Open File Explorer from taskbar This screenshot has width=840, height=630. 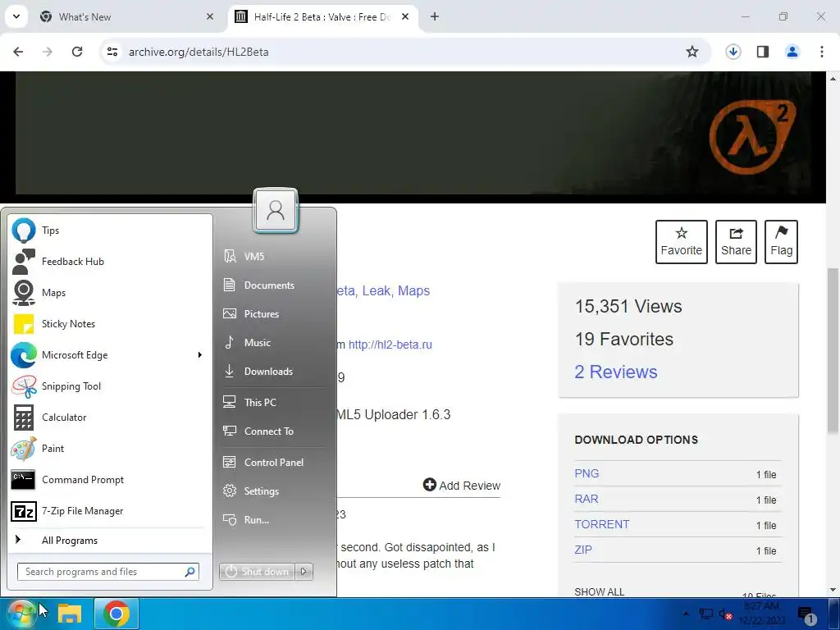(x=70, y=614)
